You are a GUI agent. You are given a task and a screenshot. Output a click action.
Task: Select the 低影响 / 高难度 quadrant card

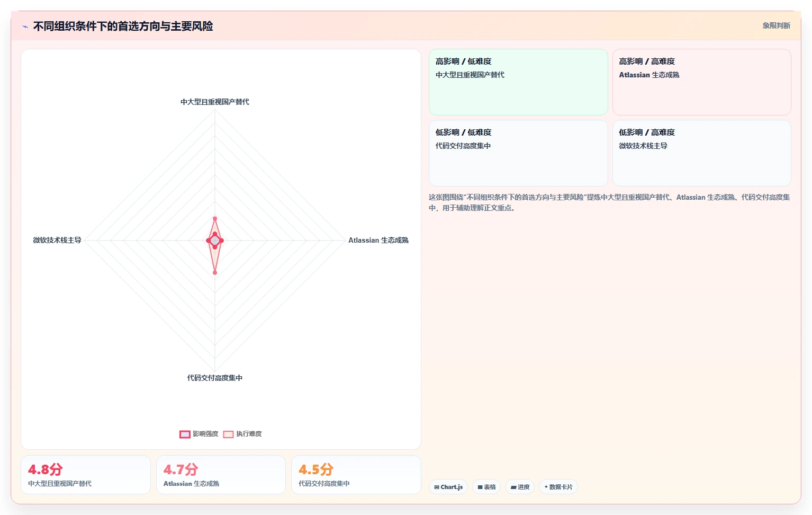coord(702,153)
